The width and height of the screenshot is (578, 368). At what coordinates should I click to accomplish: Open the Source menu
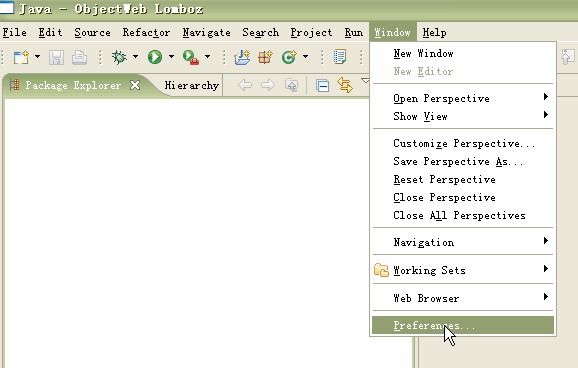click(x=93, y=32)
